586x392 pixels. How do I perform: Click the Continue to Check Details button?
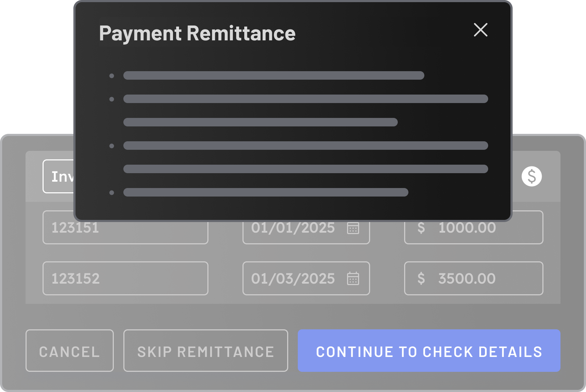(429, 351)
